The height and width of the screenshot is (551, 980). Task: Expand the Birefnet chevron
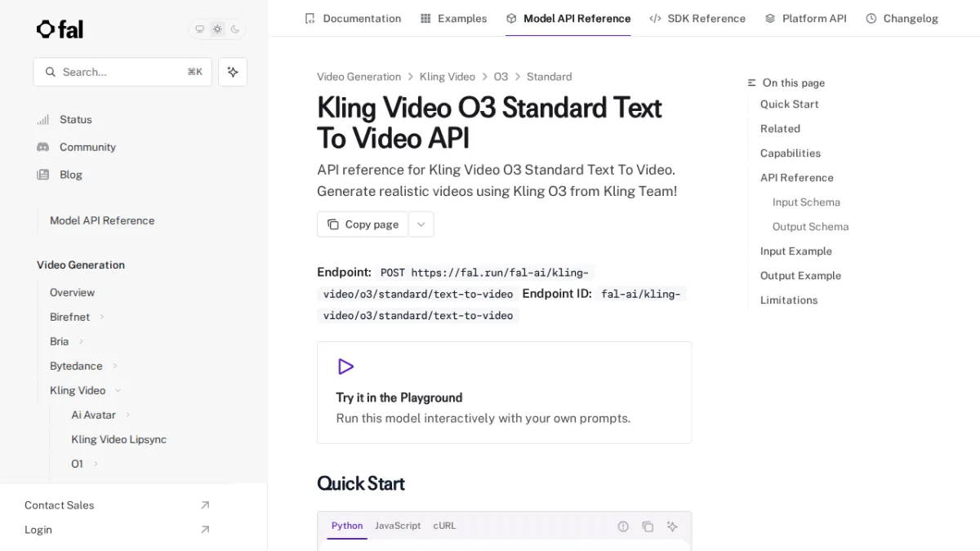tap(102, 317)
